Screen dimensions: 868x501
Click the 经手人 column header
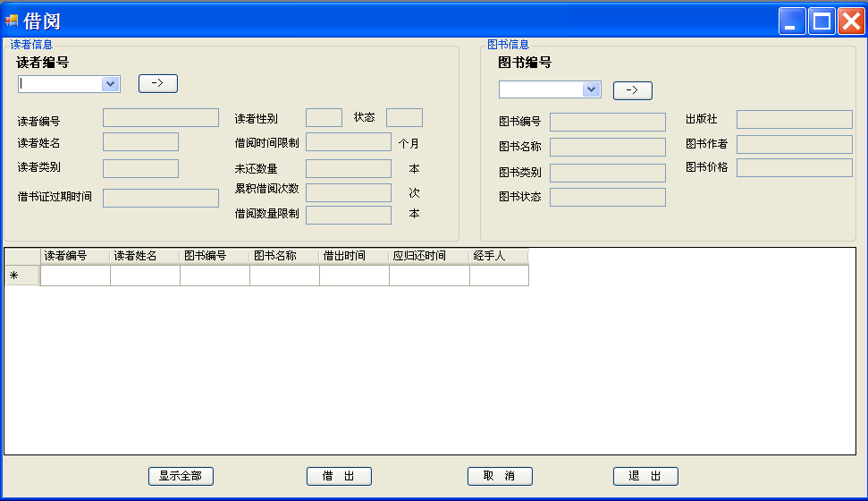pos(499,256)
